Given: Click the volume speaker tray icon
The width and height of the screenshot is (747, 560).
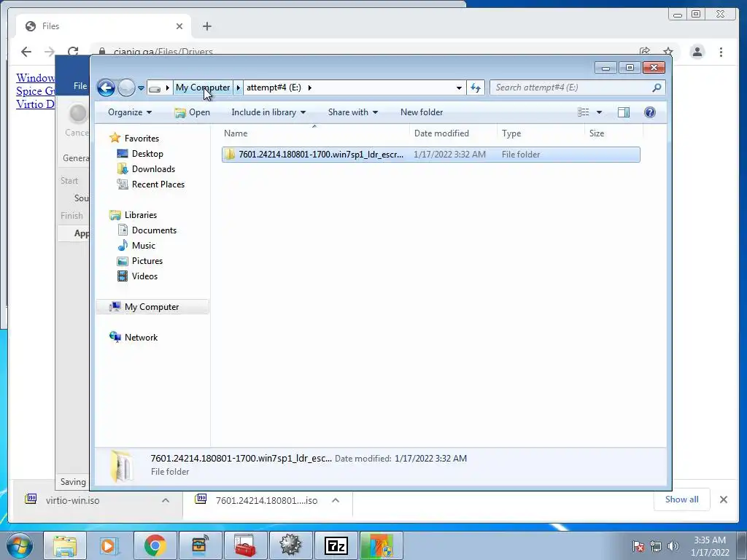Looking at the screenshot, I should [x=673, y=546].
